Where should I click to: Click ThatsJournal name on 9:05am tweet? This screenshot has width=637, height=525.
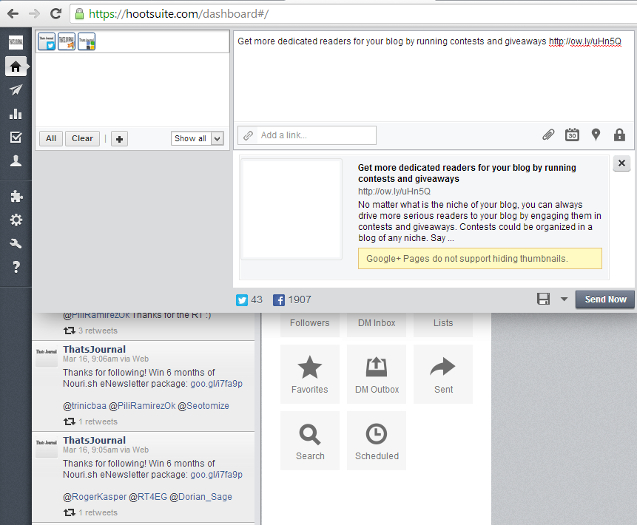[94, 440]
